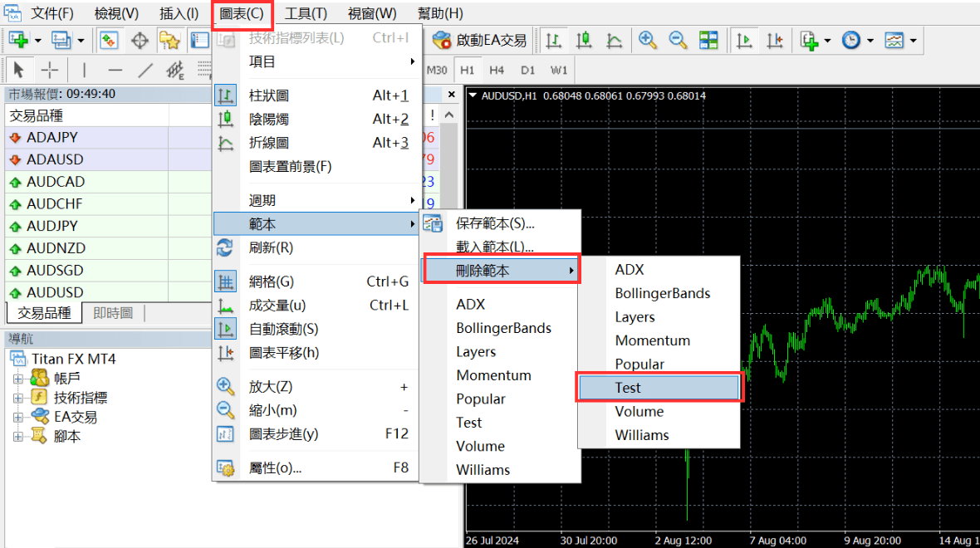Click the Data Window crosshair-circle toolbar icon
This screenshot has width=980, height=548.
click(x=140, y=40)
